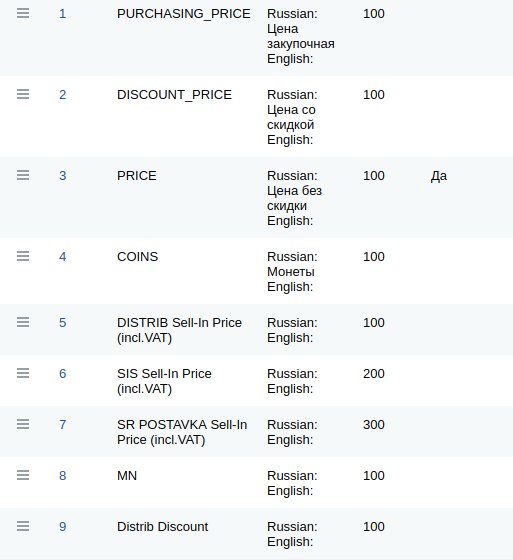The height and width of the screenshot is (560, 513).
Task: Open price type ID 4 link
Action: coord(63,256)
